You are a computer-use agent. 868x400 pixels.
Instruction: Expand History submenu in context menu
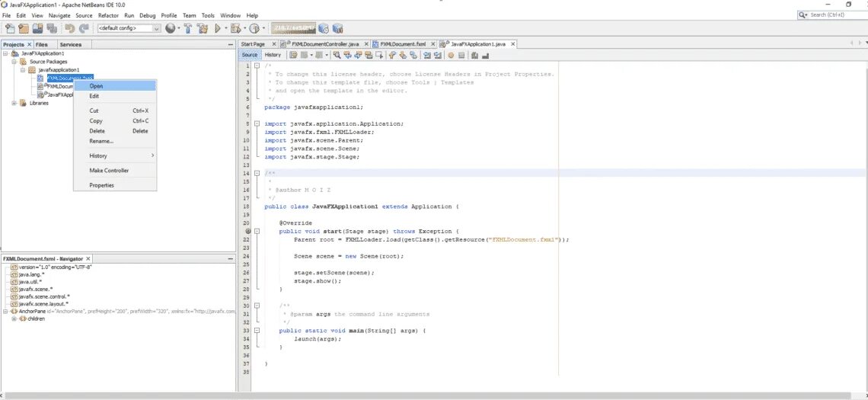point(114,155)
